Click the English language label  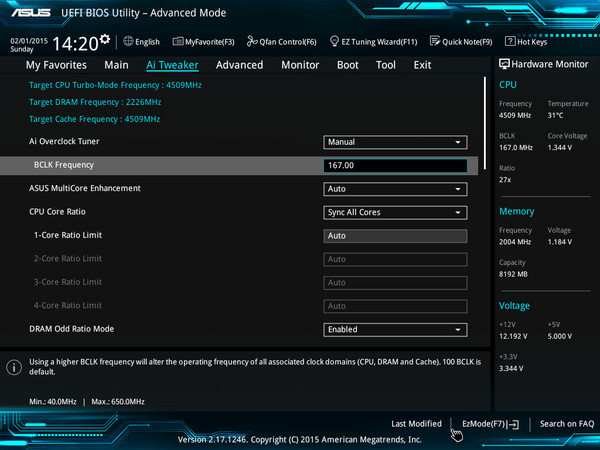click(147, 42)
